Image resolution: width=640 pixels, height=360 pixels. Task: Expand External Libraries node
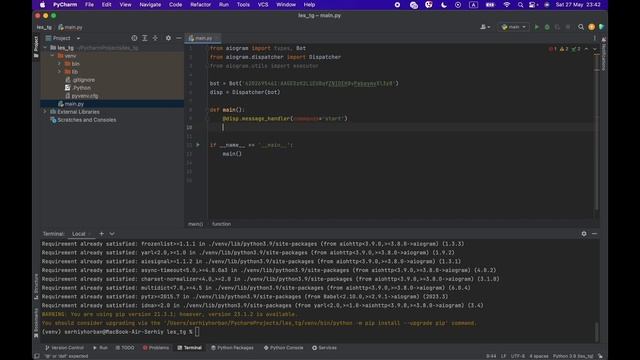pyautogui.click(x=45, y=111)
